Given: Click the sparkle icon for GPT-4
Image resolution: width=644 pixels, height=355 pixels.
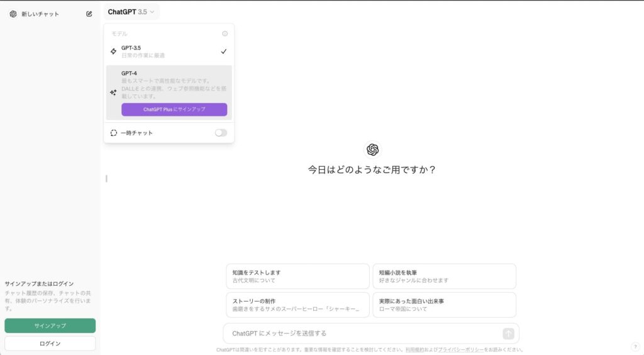Looking at the screenshot, I should tap(113, 93).
